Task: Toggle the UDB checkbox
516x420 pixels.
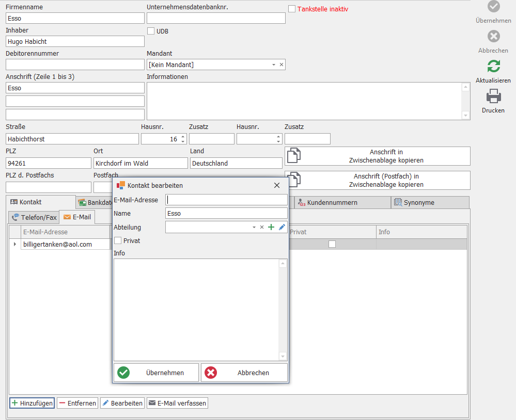Action: tap(151, 31)
